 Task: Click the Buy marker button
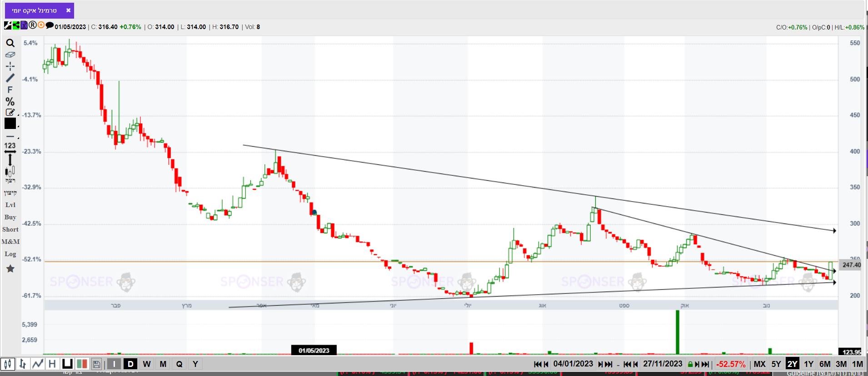pos(10,217)
